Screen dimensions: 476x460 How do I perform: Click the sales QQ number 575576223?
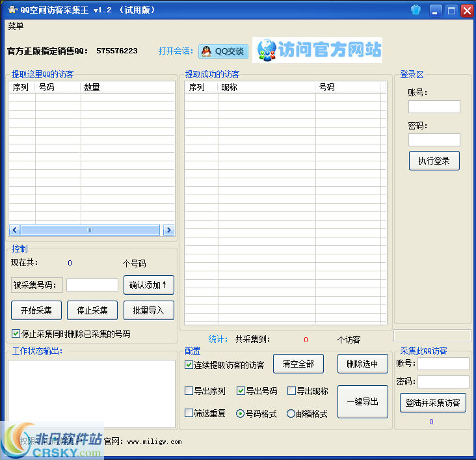click(x=117, y=51)
